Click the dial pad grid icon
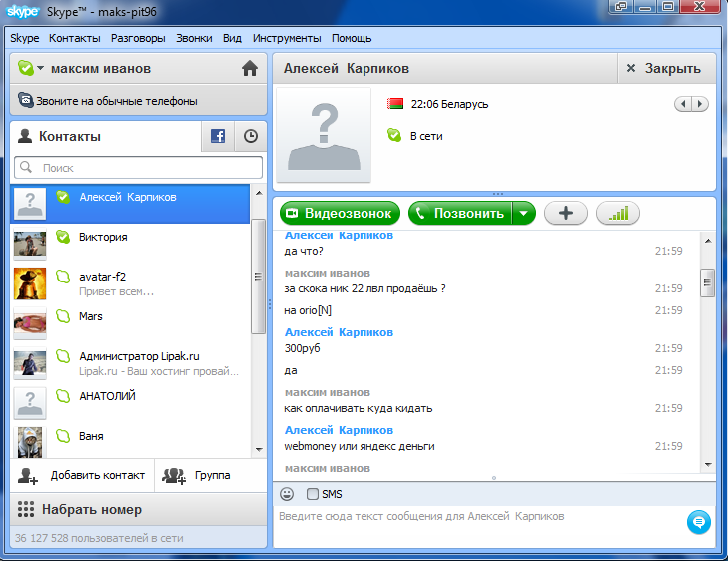 coord(26,509)
